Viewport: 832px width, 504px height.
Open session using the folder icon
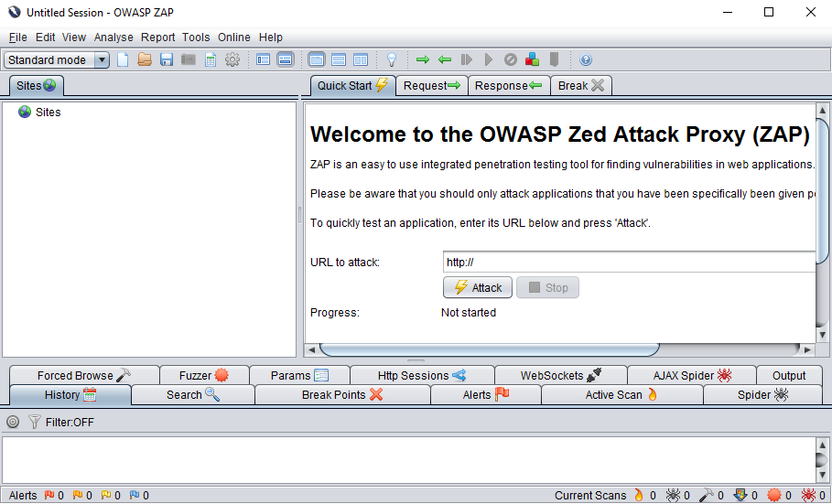point(145,59)
